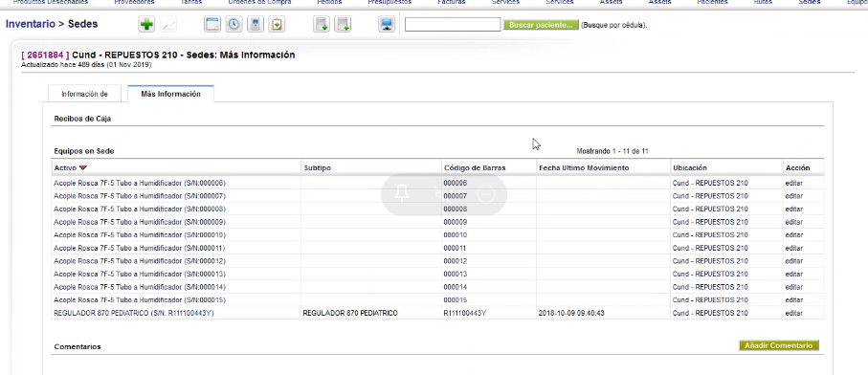Open the Pacientes menu item
The height and width of the screenshot is (375, 868).
pyautogui.click(x=712, y=2)
